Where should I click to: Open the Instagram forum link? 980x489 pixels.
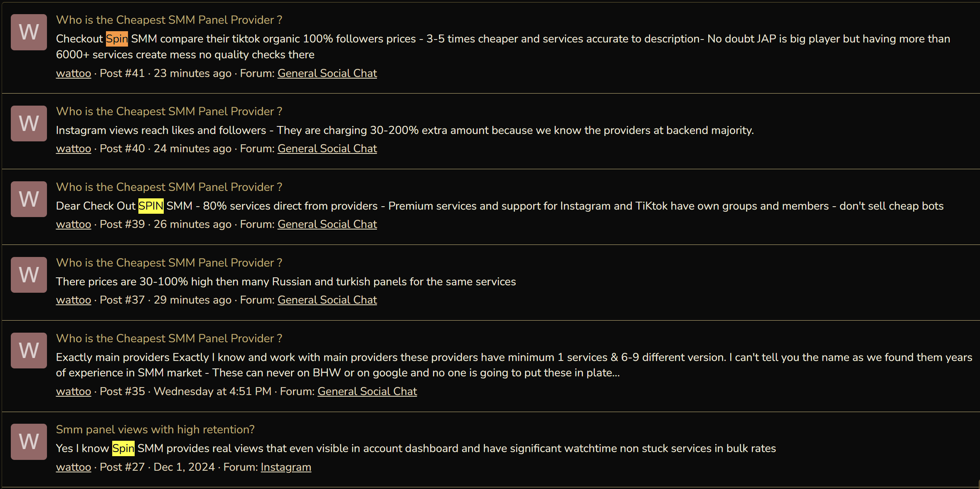point(286,467)
